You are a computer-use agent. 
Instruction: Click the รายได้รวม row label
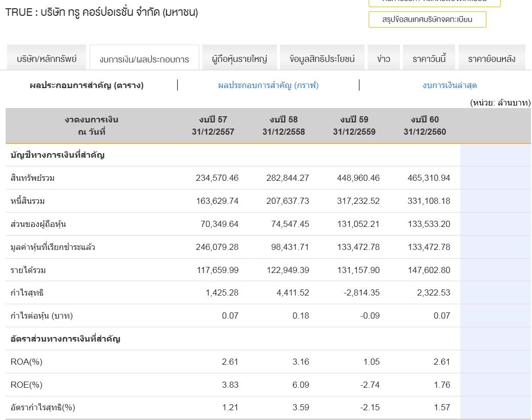pyautogui.click(x=28, y=270)
